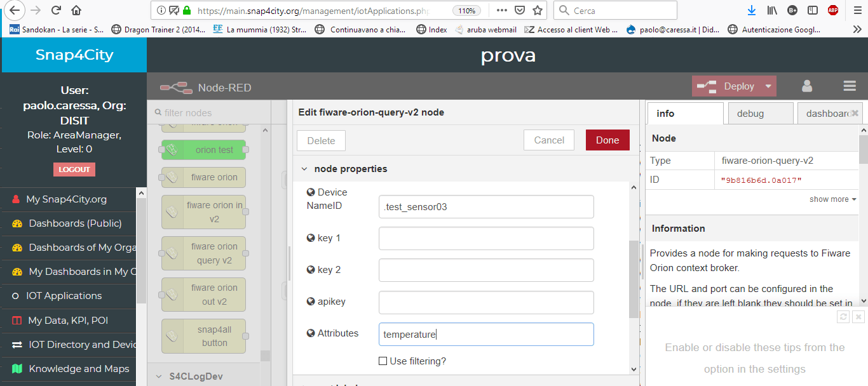Screen dimensions: 868x386
Task: Focus the key 2 input field
Action: point(486,270)
